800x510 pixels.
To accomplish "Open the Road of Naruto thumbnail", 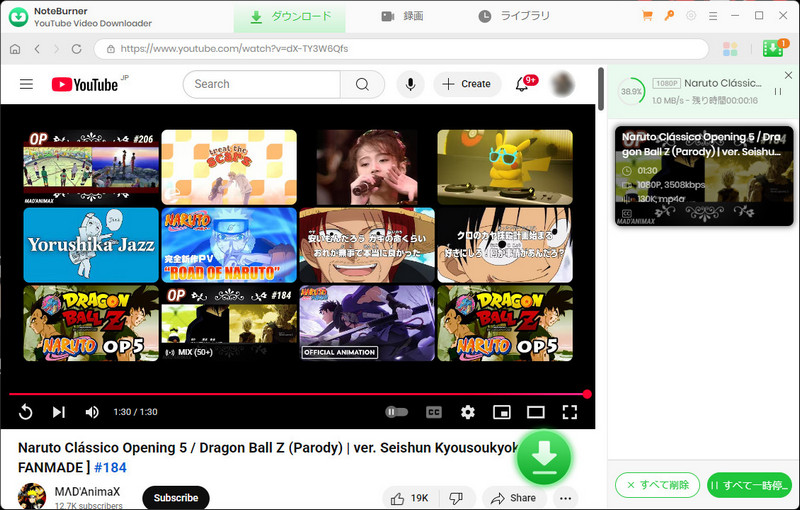I will point(229,245).
